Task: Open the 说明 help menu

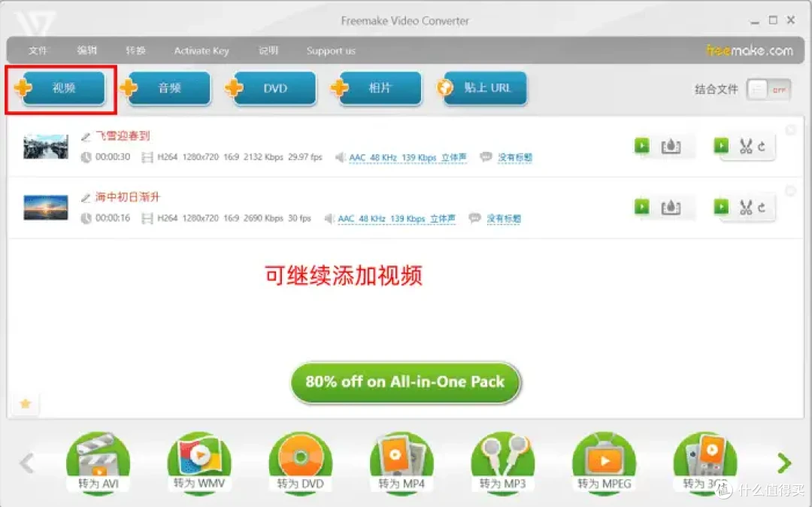Action: coord(268,50)
